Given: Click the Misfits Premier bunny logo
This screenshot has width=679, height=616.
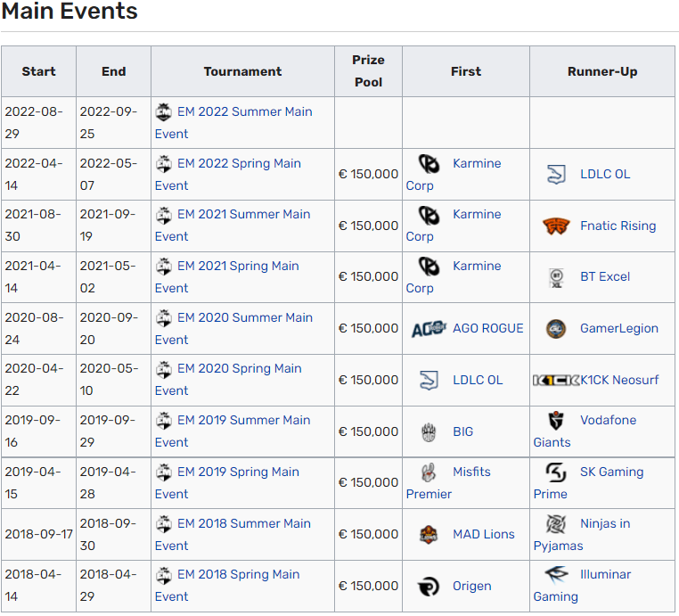Looking at the screenshot, I should (429, 472).
